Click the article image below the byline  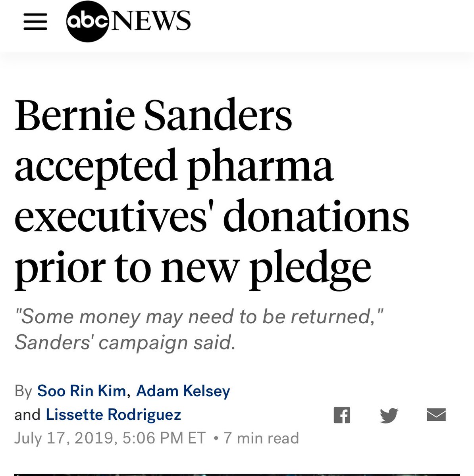pos(237,474)
